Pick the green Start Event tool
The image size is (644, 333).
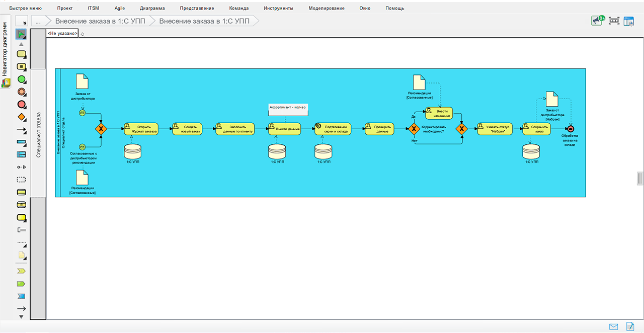[21, 79]
